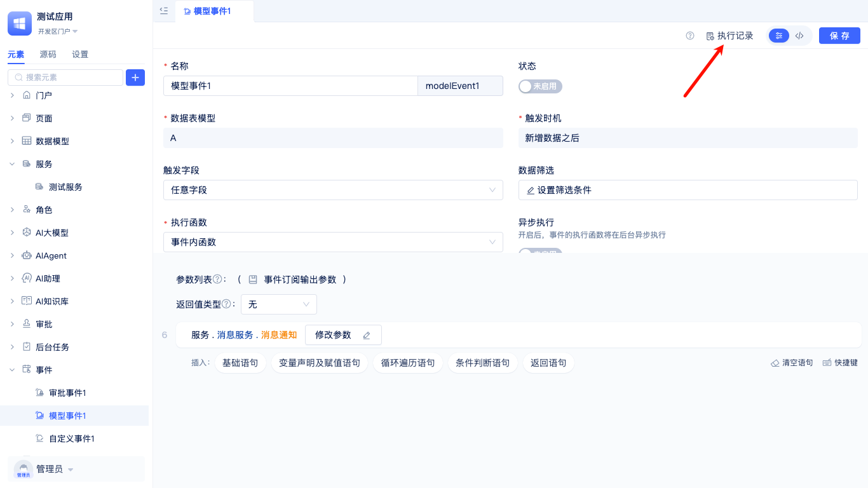Click the 保存 button
The width and height of the screenshot is (868, 488).
839,36
